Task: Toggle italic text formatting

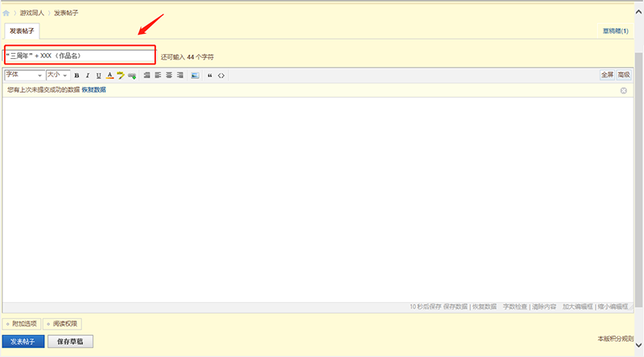Action: click(87, 75)
